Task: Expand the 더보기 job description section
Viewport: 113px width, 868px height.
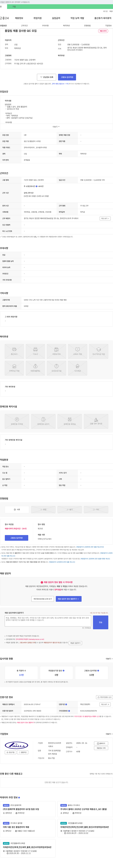Action: (56, 127)
